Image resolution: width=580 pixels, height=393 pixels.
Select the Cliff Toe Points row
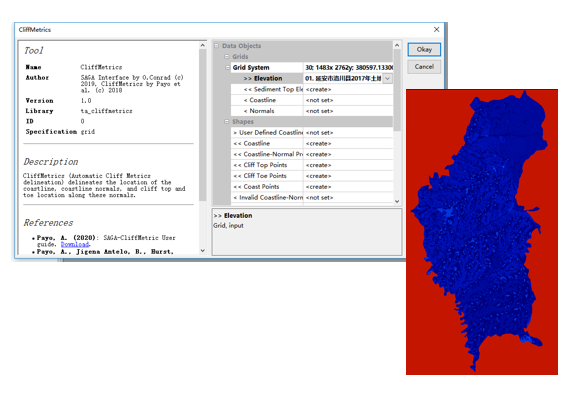[312, 176]
